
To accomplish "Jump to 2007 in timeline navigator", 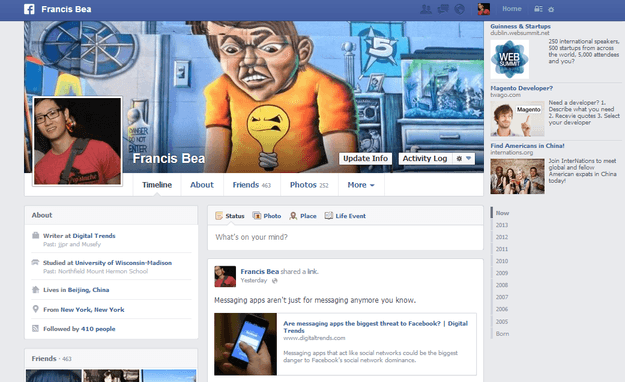I will pos(502,297).
